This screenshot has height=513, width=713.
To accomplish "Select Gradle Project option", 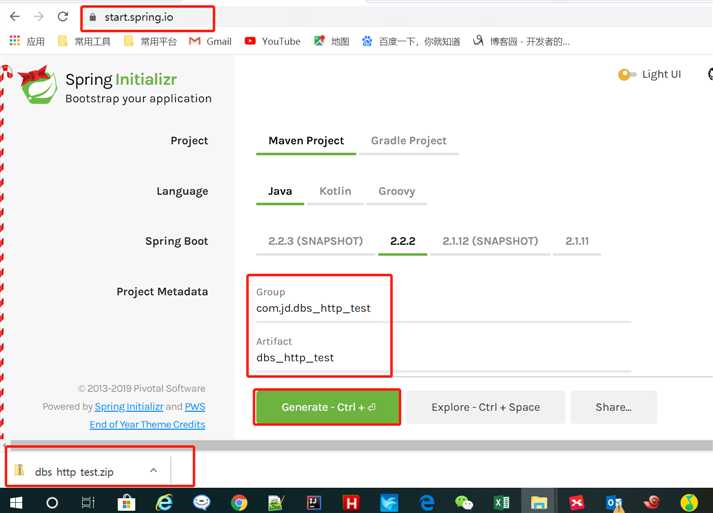I will pos(409,141).
